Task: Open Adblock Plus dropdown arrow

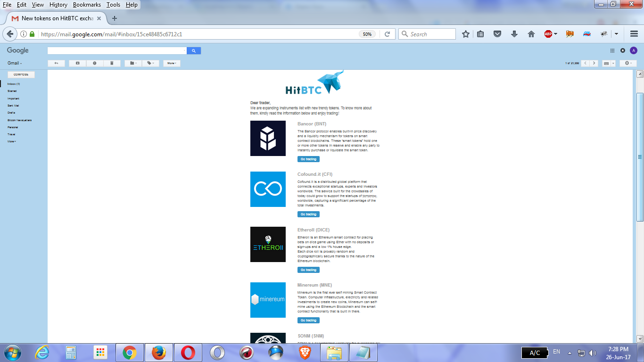Action: tap(556, 34)
